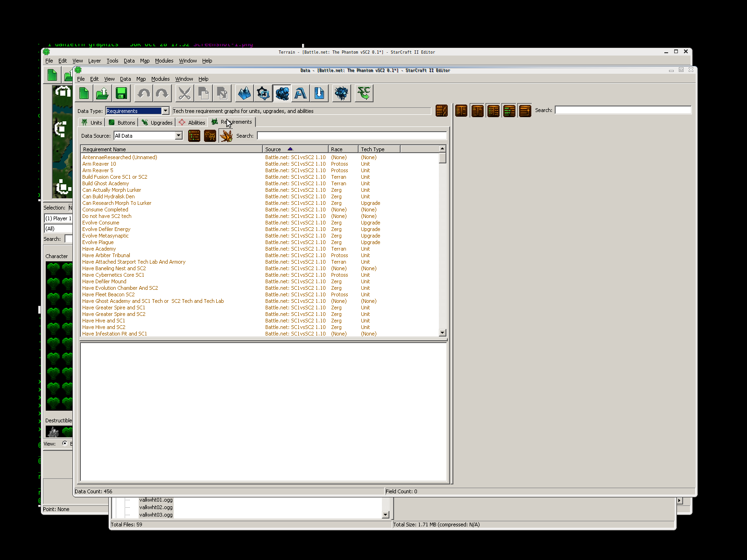
Task: Select the radio button next to View
Action: coord(64,443)
